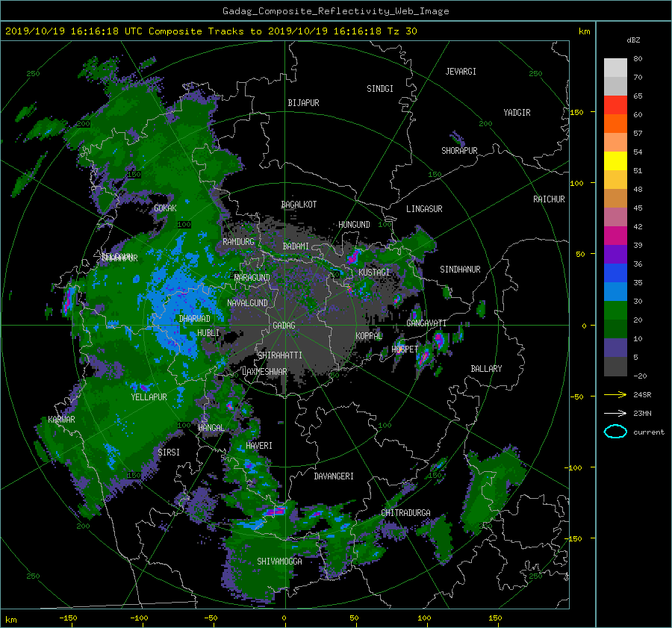Click the 80 value on dBZ scale
Screen dimensions: 672x628
[x=638, y=59]
